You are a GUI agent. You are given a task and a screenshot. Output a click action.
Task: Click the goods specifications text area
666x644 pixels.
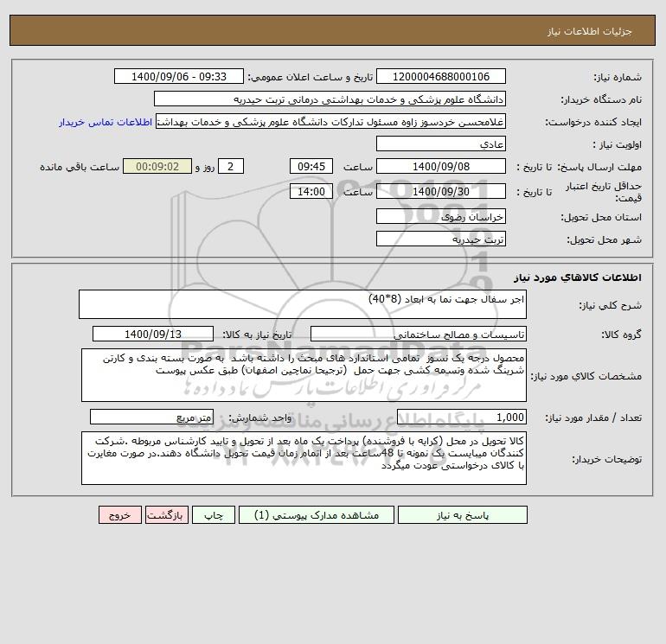click(304, 375)
